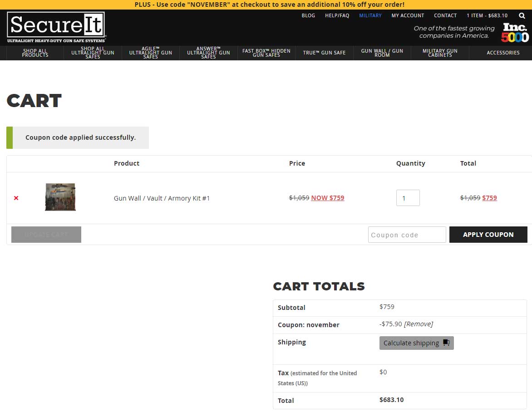Image resolution: width=532 pixels, height=412 pixels.
Task: Remove Gun Wall kit with red X
Action: 16,198
